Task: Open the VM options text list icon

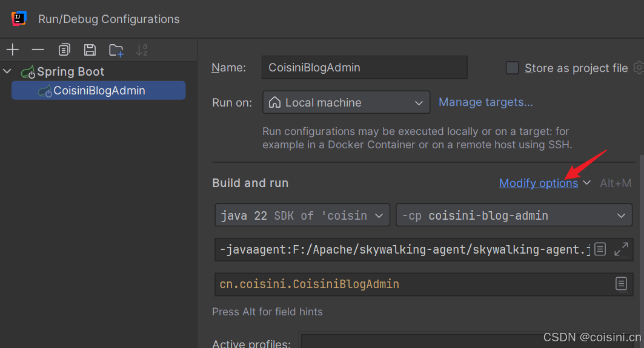Action: pos(600,249)
